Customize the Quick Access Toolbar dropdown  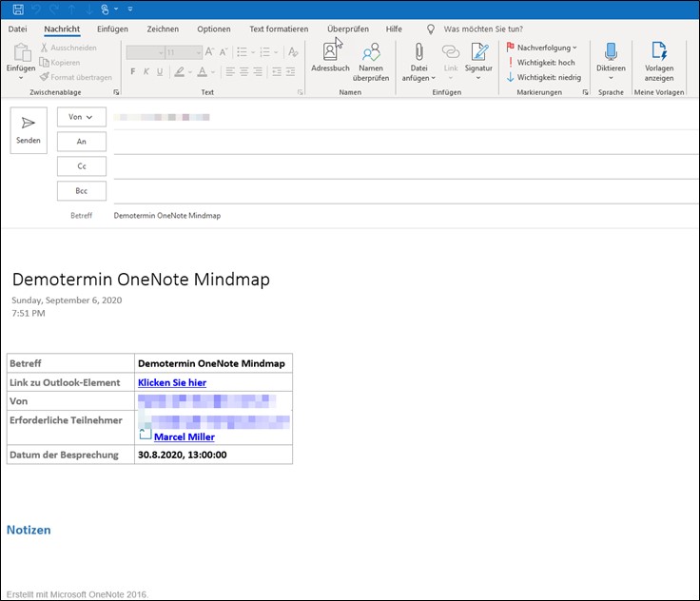pos(130,9)
